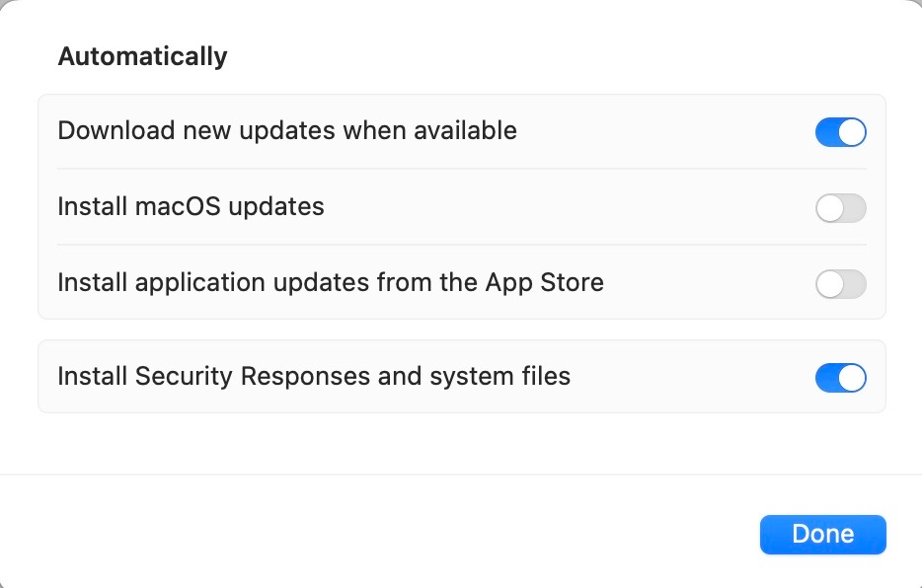The height and width of the screenshot is (588, 922).
Task: Click the Automatically section heading
Action: click(x=142, y=57)
